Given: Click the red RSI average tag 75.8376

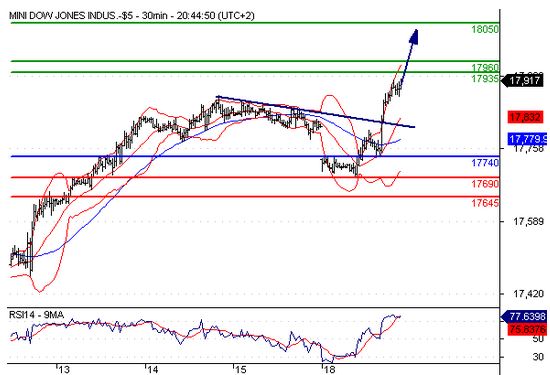Looking at the screenshot, I should (x=527, y=329).
